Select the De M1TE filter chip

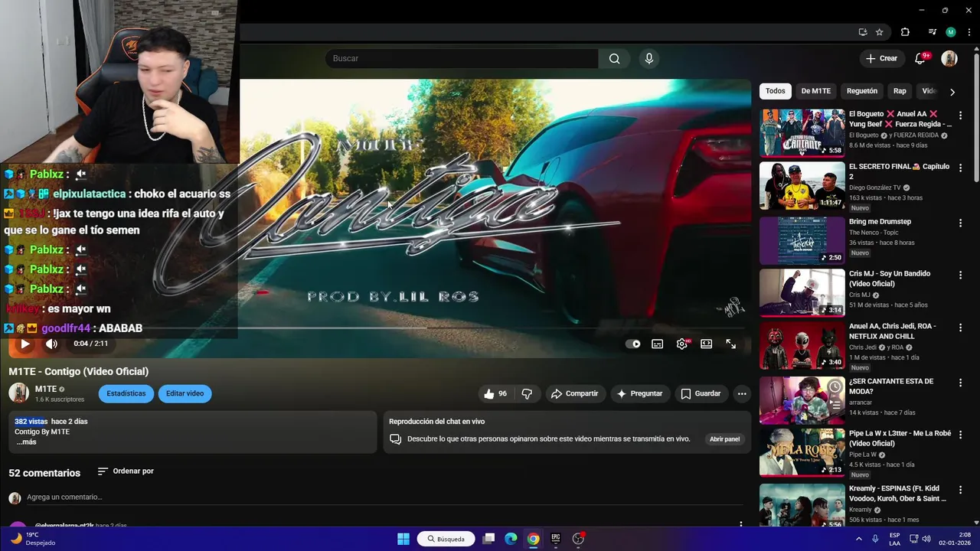pyautogui.click(x=816, y=91)
